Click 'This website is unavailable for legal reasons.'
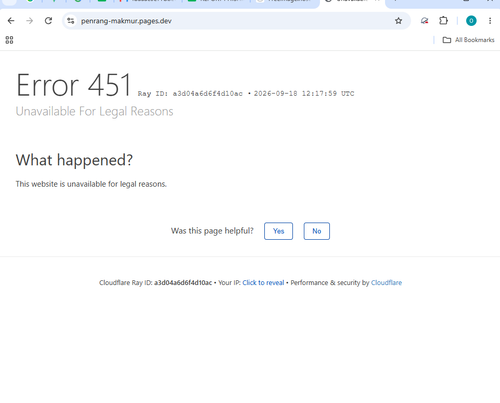Viewport: 500px width, 403px height. tap(91, 184)
